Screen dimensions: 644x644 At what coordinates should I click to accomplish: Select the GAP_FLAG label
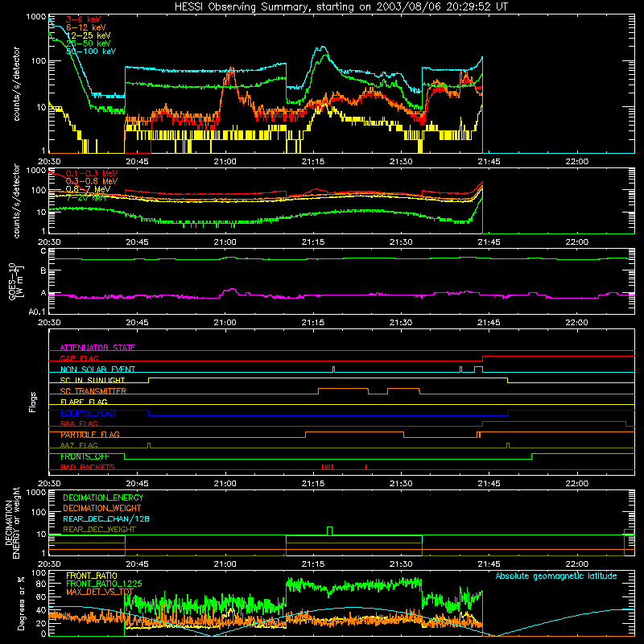pos(79,358)
